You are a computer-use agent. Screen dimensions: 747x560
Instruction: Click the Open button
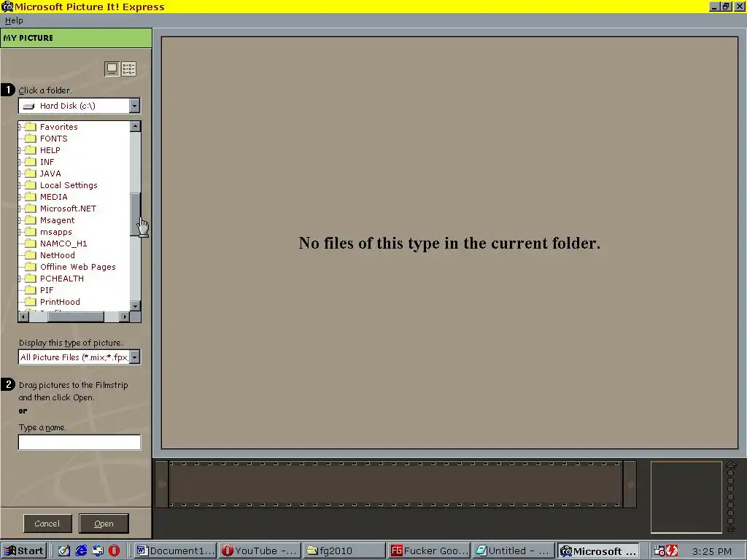pos(104,524)
